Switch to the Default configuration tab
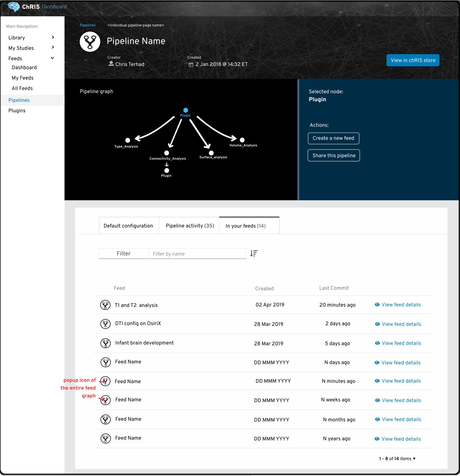Viewport: 460px width, 476px height. [x=128, y=225]
